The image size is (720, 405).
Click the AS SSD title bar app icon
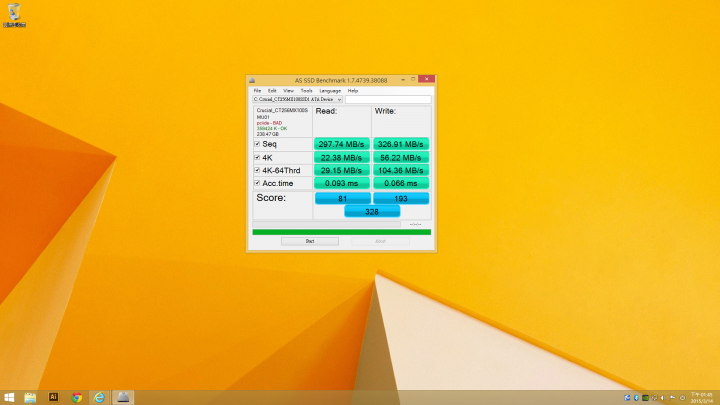(252, 80)
